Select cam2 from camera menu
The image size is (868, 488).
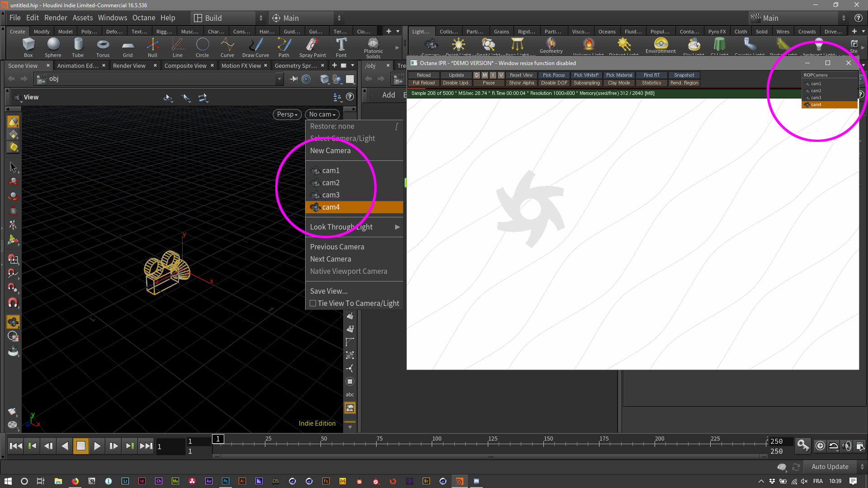(x=331, y=183)
